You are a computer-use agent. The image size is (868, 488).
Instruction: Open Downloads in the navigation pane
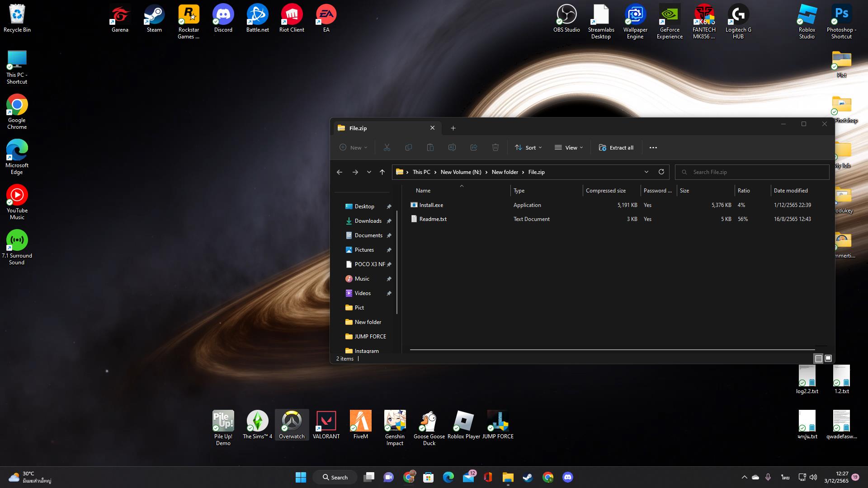pyautogui.click(x=368, y=221)
